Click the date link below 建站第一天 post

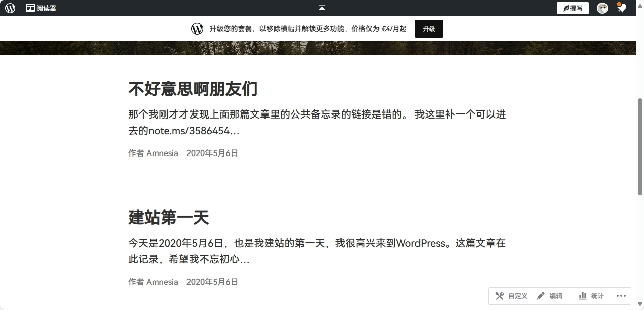point(212,282)
